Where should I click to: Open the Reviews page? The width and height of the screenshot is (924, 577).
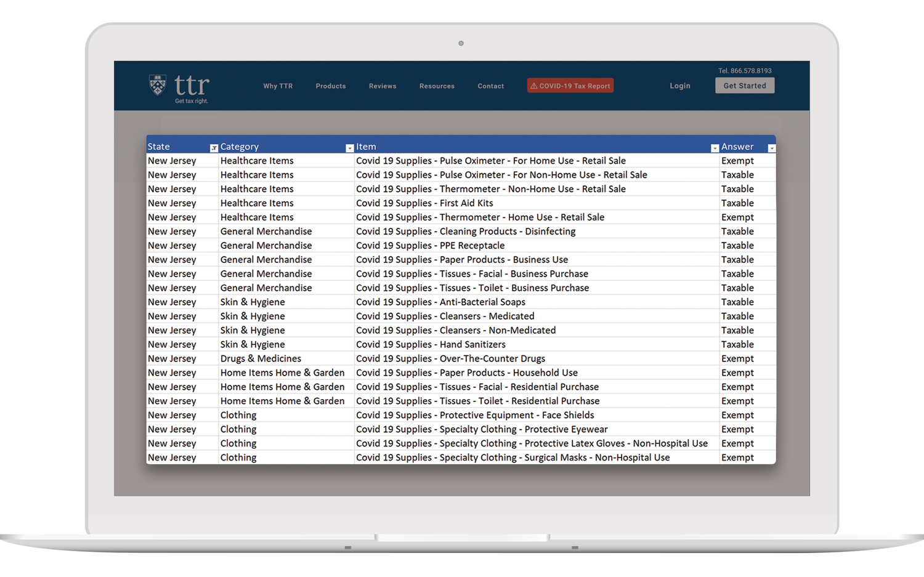pyautogui.click(x=383, y=86)
